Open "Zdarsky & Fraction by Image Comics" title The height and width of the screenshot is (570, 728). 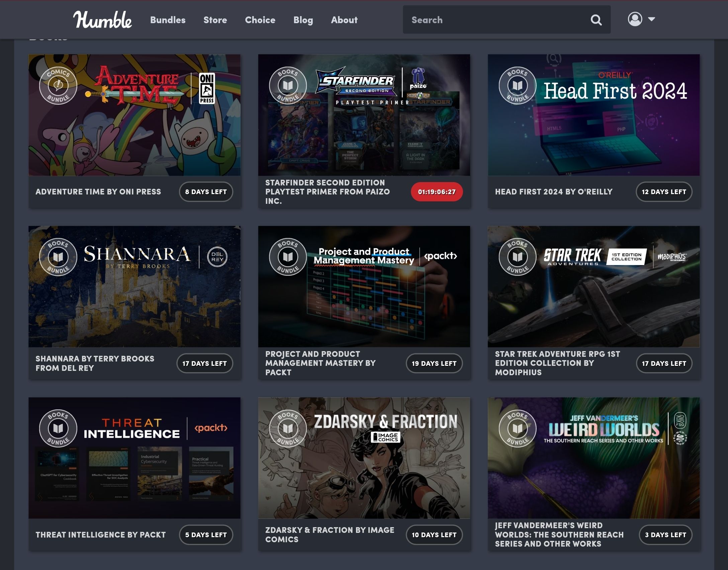click(330, 535)
